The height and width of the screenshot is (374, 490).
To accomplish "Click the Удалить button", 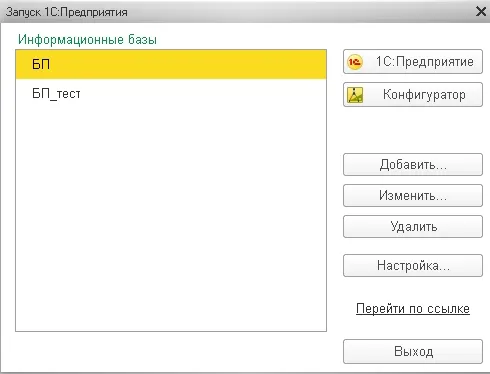I will point(413,227).
